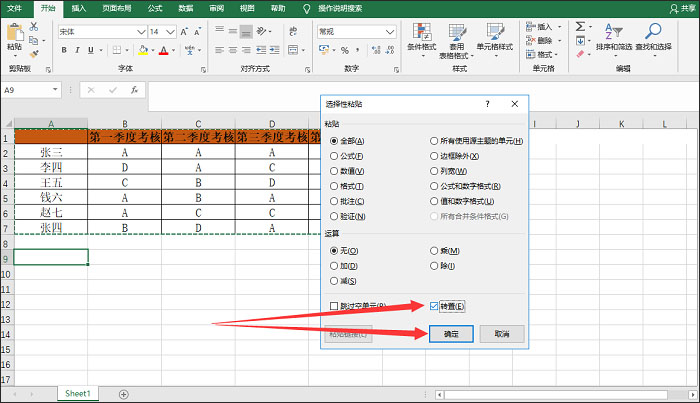Check the Transpose (转置) checkbox
Screen dimensions: 700x403
[433, 305]
